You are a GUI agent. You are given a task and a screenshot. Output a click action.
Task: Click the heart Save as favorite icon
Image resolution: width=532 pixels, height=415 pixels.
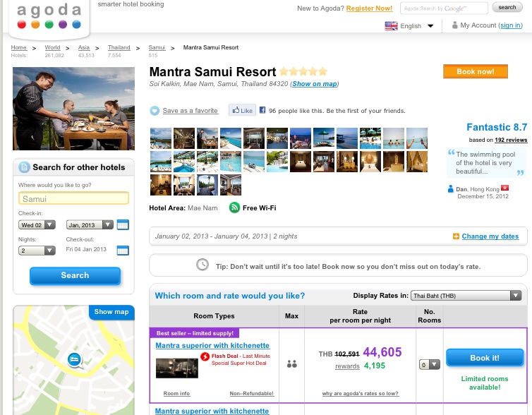(x=155, y=111)
